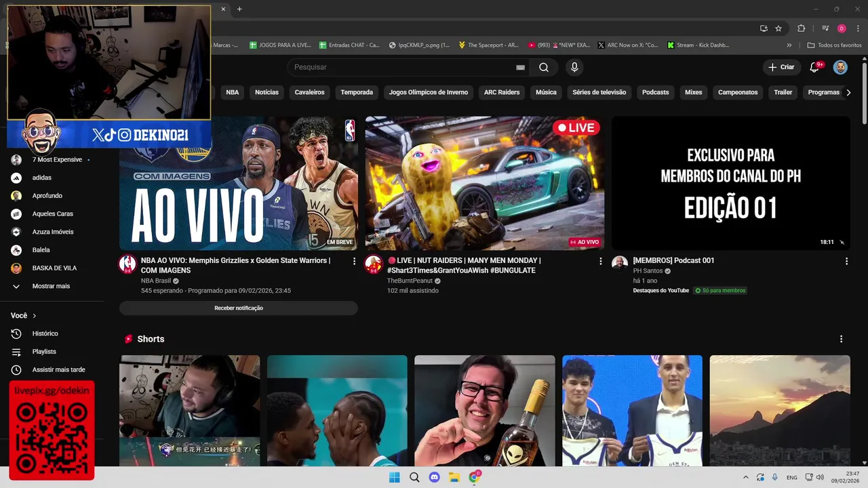Click the YouTube search magnifier button

coord(544,67)
